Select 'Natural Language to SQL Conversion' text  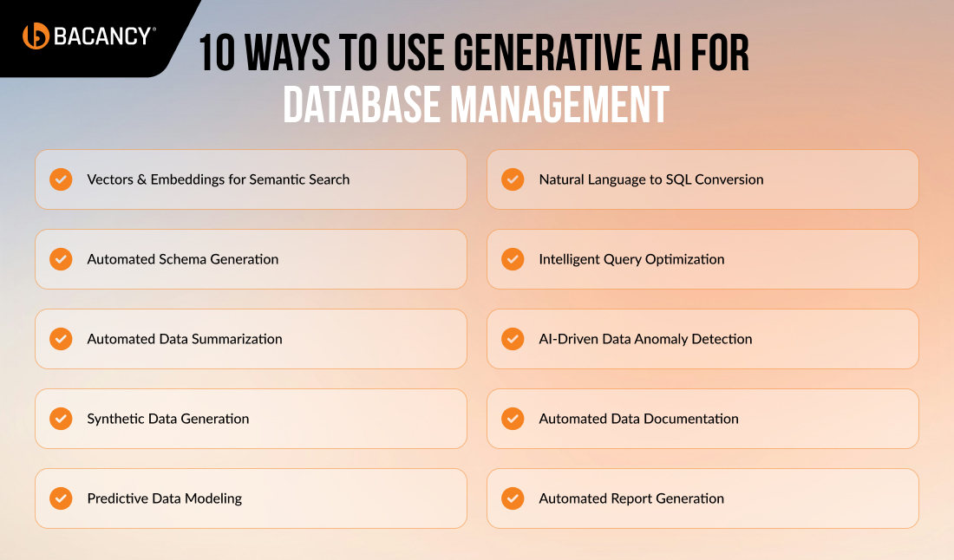(651, 179)
